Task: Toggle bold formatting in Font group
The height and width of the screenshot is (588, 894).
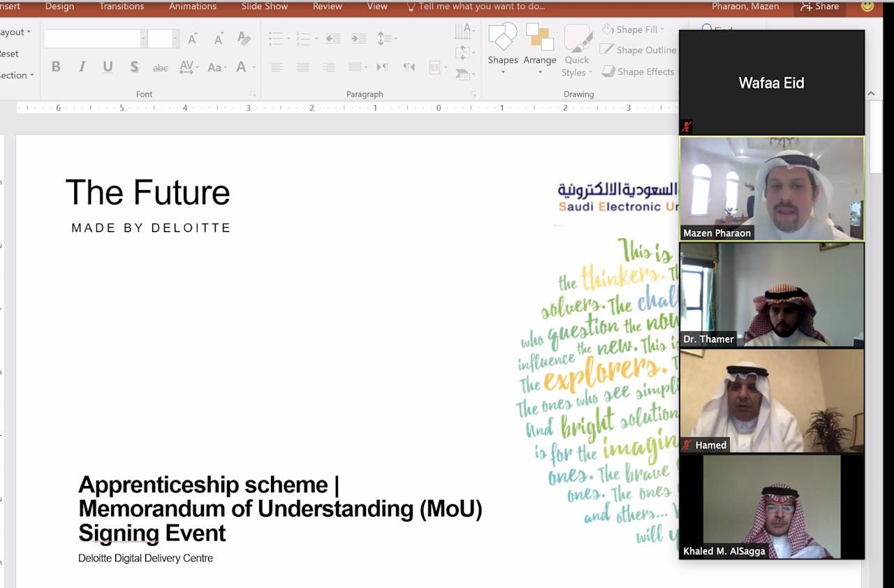Action: pyautogui.click(x=56, y=67)
